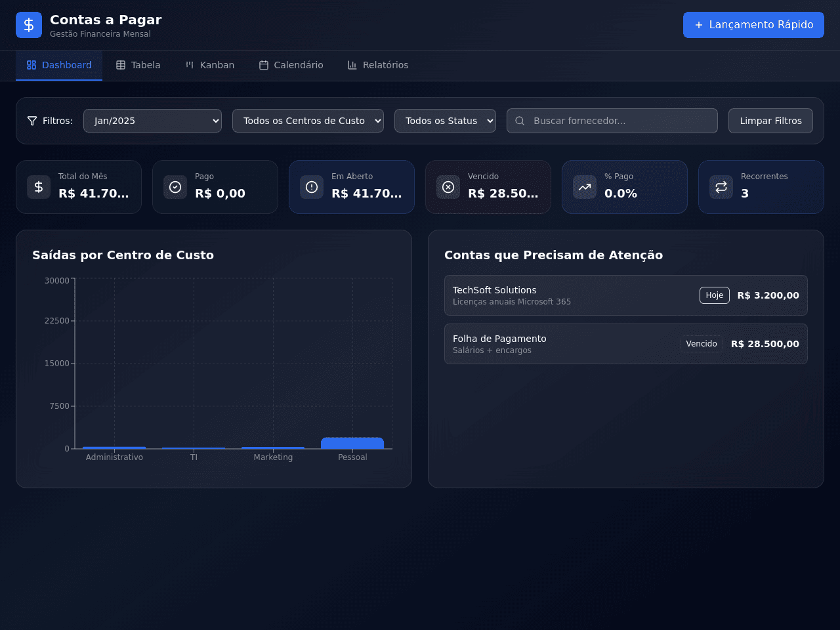Switch to the Dashboard tab

tap(59, 65)
